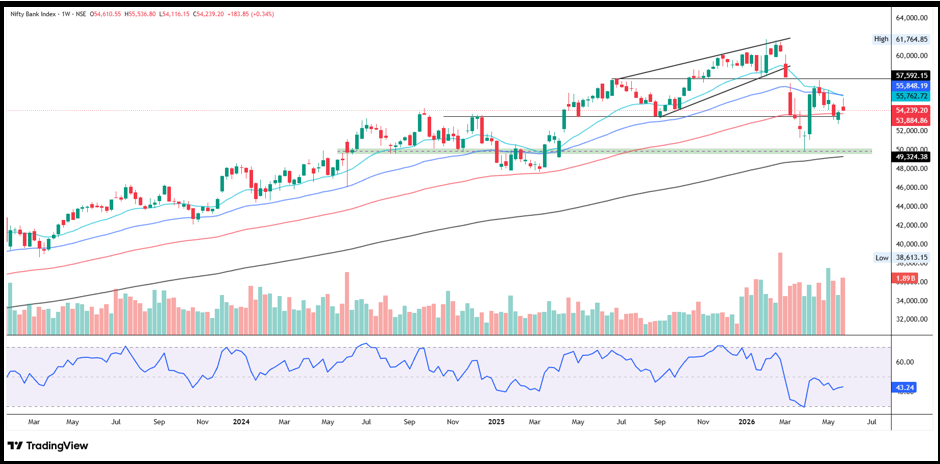Click the 2024 label on time axis
940x464 pixels.
(242, 422)
